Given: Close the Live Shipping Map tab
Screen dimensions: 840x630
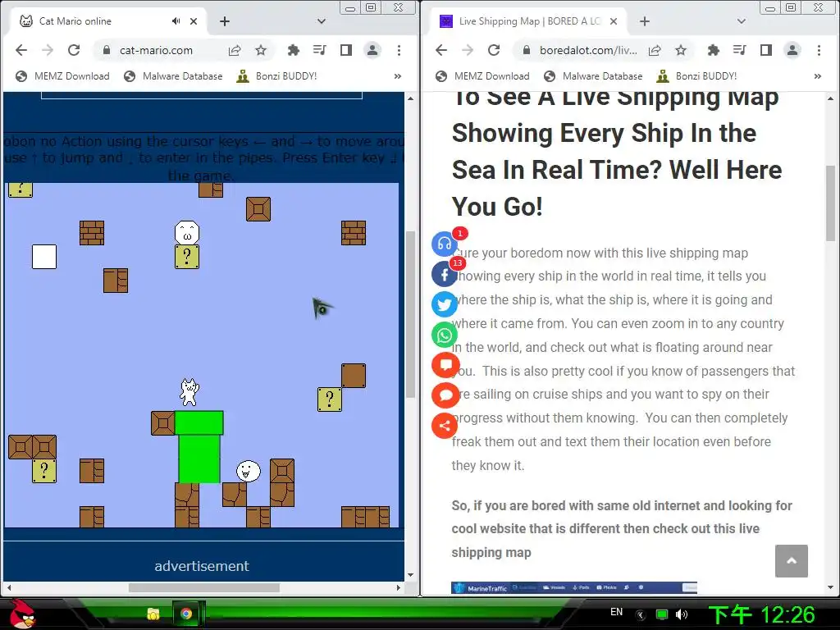Looking at the screenshot, I should [614, 21].
